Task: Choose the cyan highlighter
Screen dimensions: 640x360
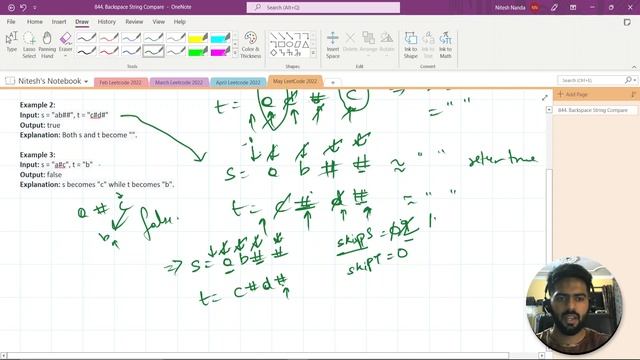Action: pos(220,38)
